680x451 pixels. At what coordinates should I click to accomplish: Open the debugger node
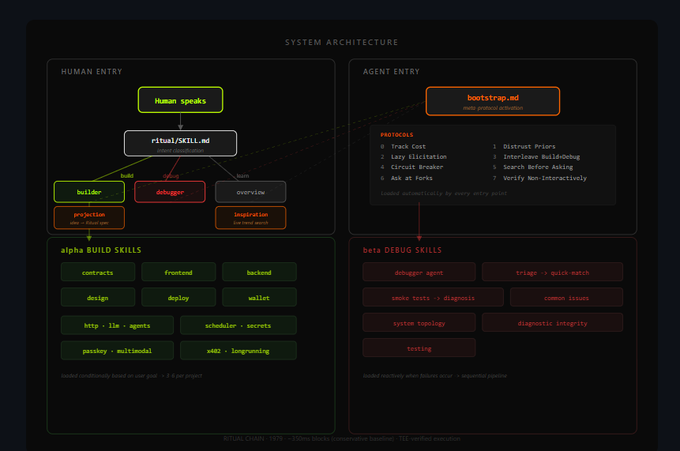170,192
